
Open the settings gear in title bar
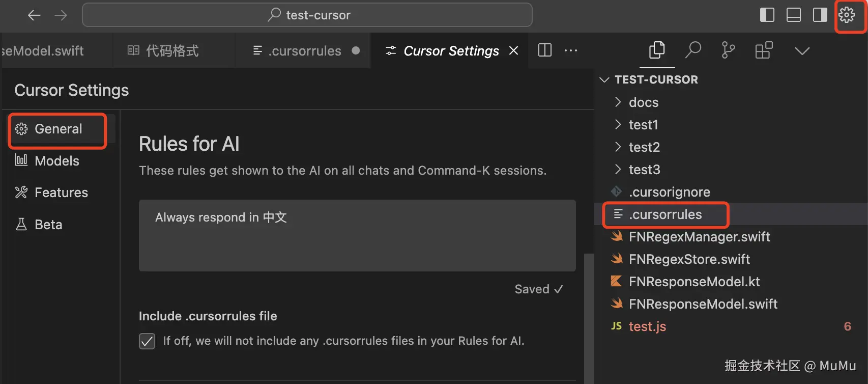click(847, 15)
